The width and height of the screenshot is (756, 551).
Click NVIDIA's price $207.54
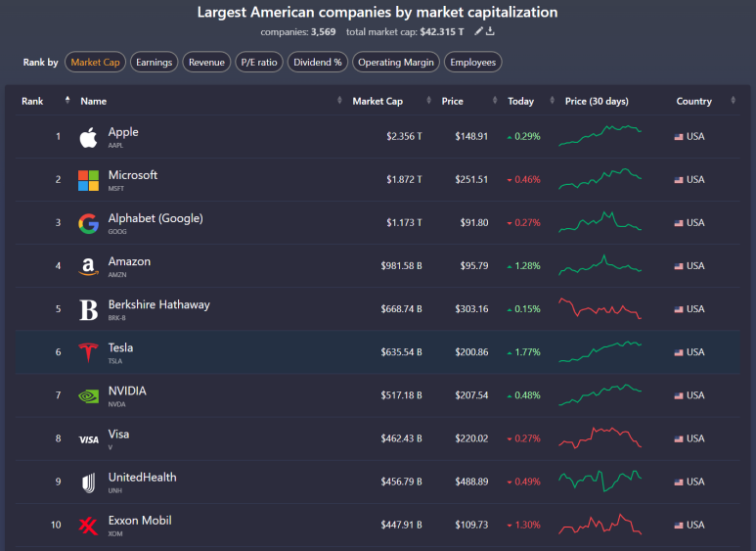pyautogui.click(x=471, y=395)
